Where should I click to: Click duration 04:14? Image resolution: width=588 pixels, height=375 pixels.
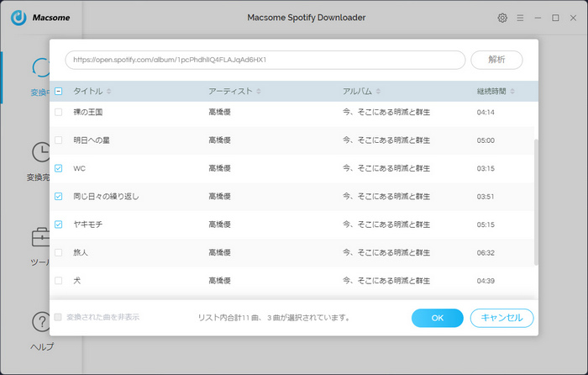click(x=486, y=112)
